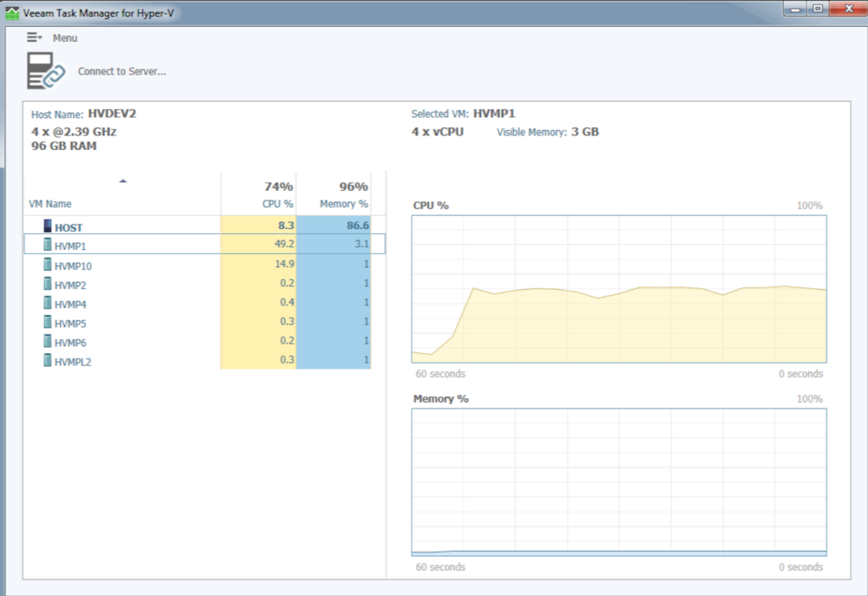Screen dimensions: 868x596
Task: Click the HVMP1 virtual machine icon
Action: (x=48, y=246)
